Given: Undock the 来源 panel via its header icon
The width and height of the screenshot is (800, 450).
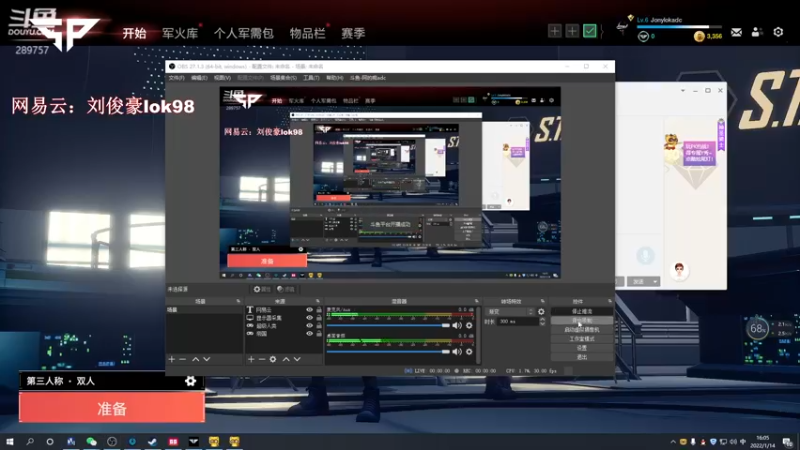Looking at the screenshot, I should click(x=318, y=302).
